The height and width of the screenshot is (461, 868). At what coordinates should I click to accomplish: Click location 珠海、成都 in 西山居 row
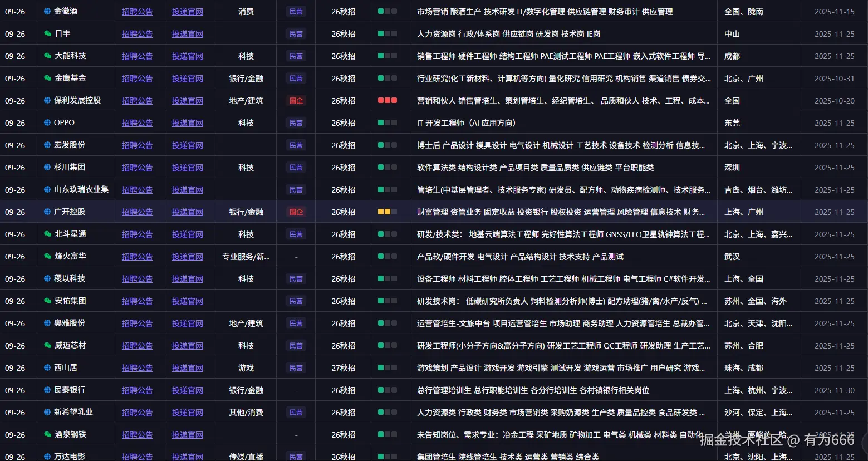click(x=744, y=368)
